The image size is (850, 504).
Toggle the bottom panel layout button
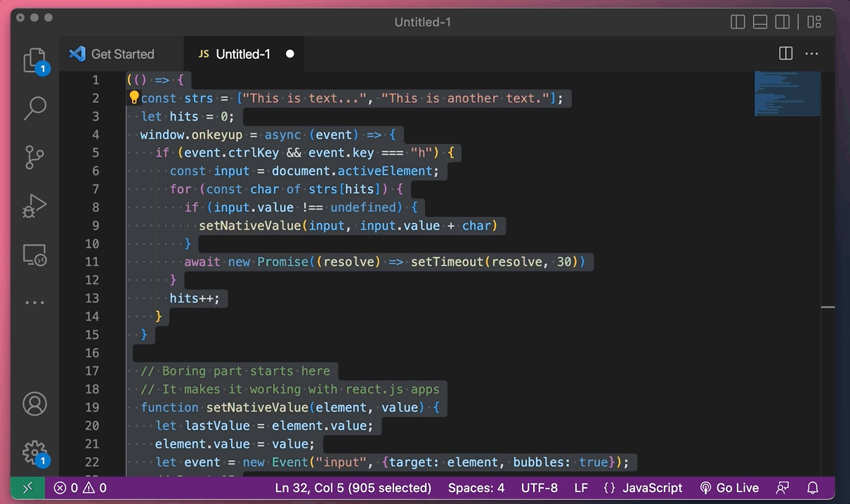pyautogui.click(x=760, y=22)
